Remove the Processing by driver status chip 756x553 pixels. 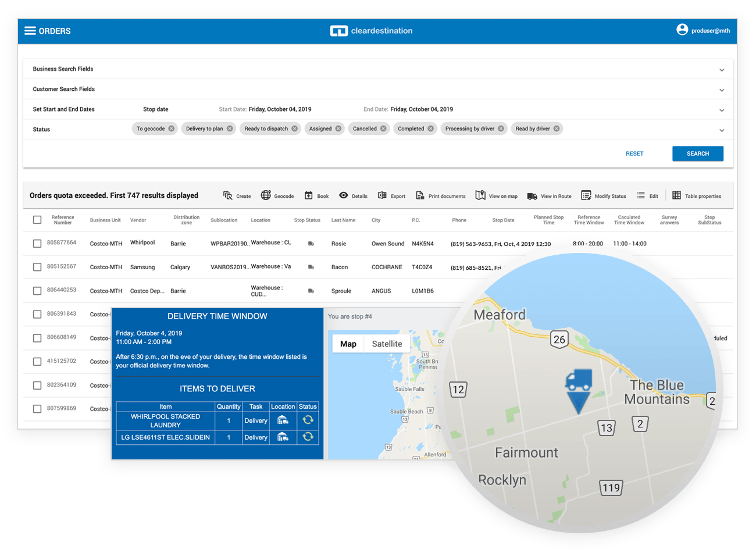point(501,129)
